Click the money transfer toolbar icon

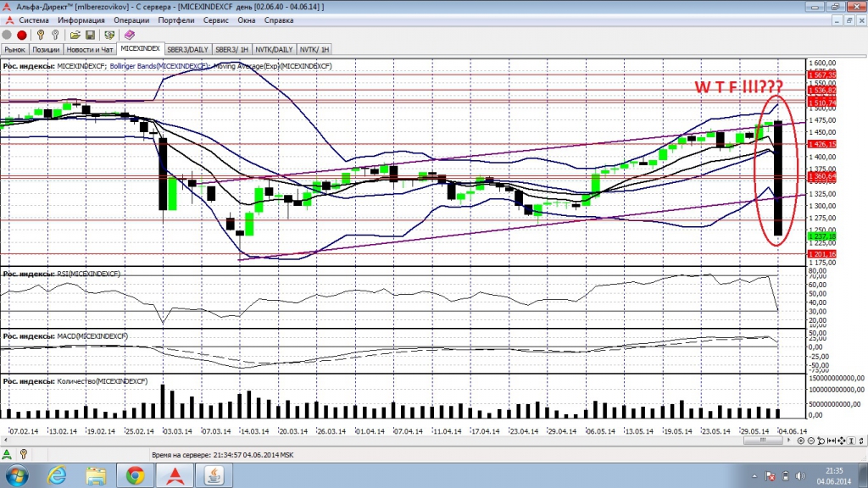tap(109, 35)
